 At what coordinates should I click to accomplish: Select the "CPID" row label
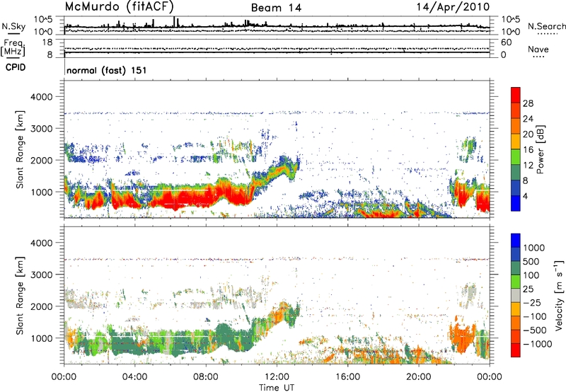pyautogui.click(x=16, y=67)
